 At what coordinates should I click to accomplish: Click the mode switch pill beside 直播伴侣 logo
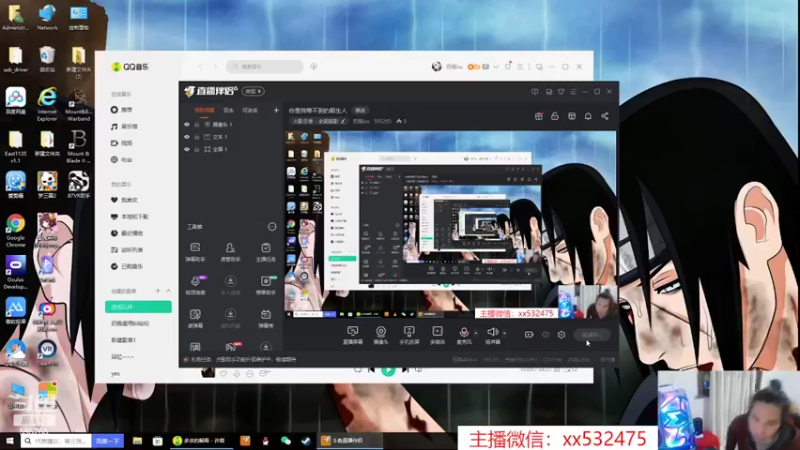(x=253, y=91)
